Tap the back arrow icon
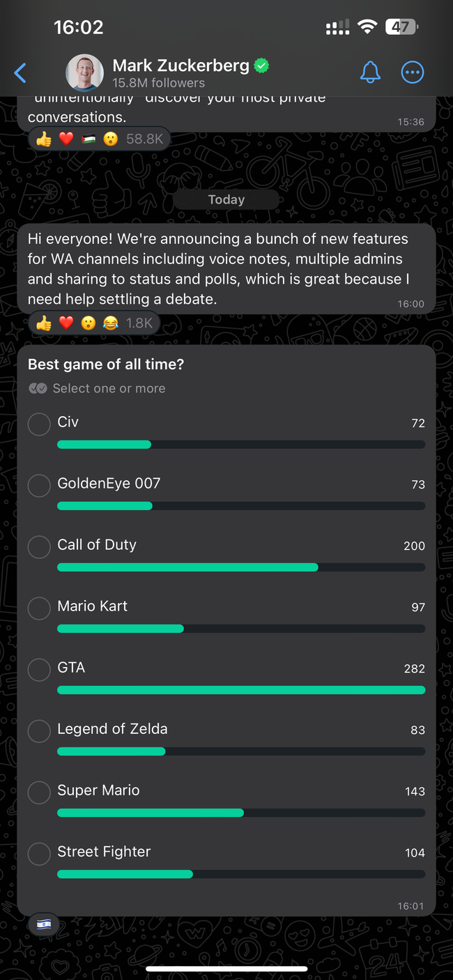This screenshot has width=453, height=980. (21, 72)
